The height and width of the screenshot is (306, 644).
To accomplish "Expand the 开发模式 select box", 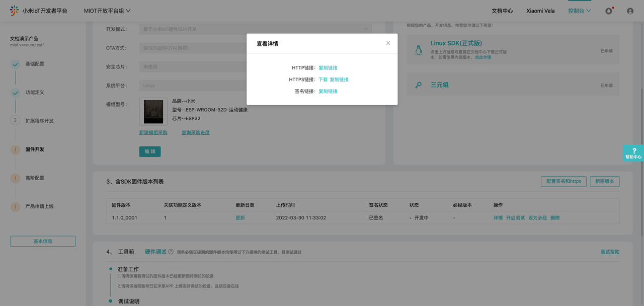I will click(255, 29).
